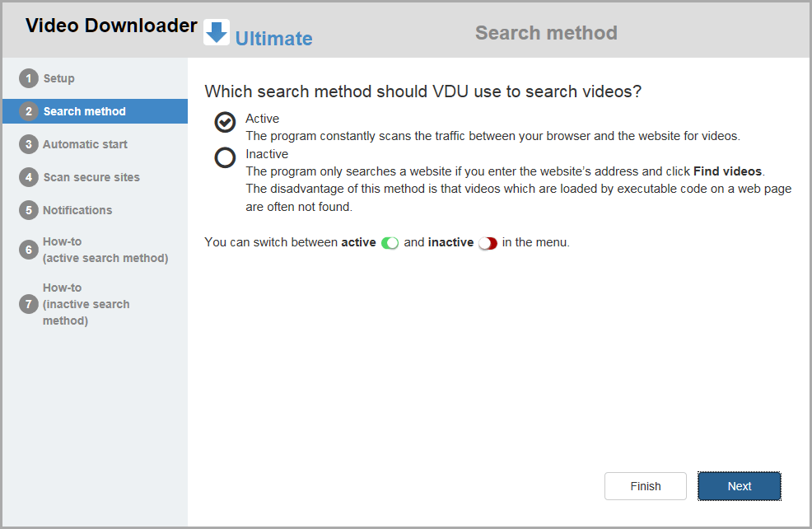This screenshot has width=812, height=529.
Task: Click the step 7 How-to circle icon
Action: pos(28,304)
